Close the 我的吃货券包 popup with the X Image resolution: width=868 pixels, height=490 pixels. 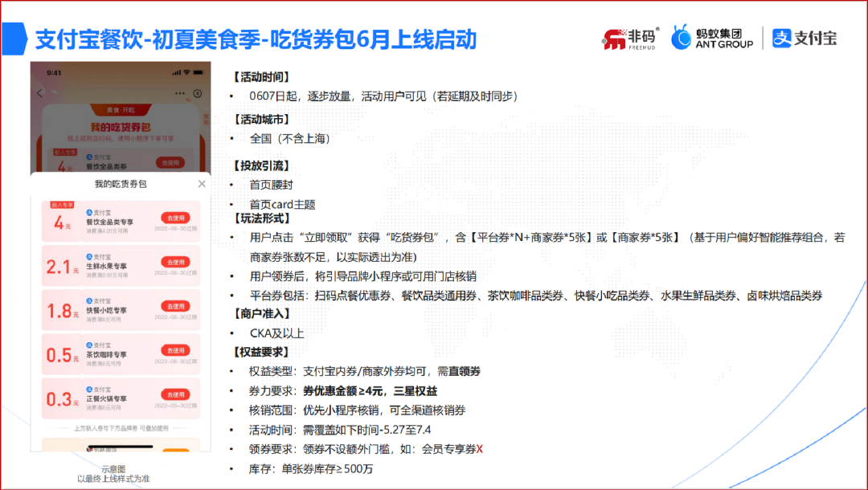coord(202,184)
